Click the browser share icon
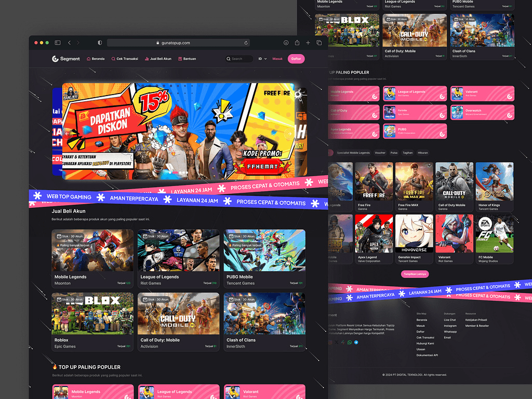Screen dimensions: 532x399 point(297,43)
